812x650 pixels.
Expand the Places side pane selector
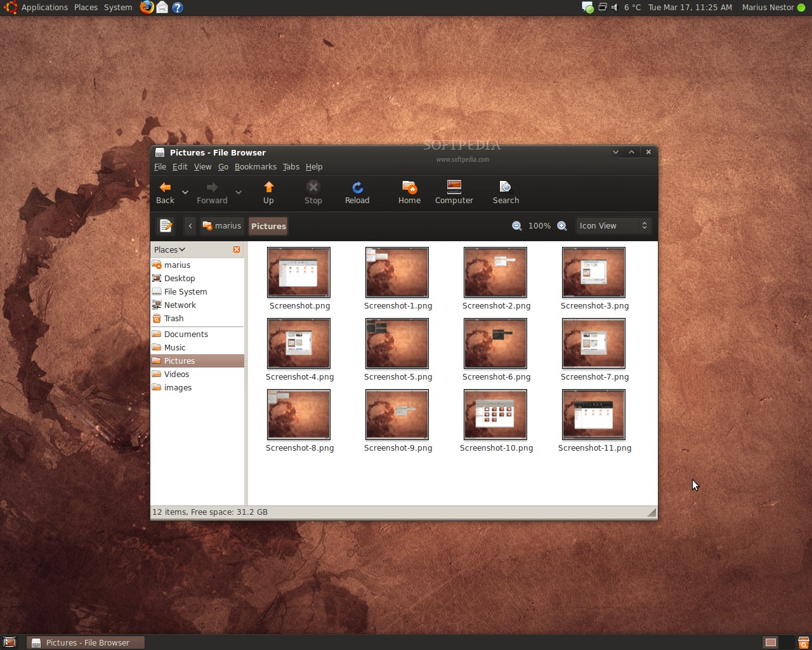[x=169, y=249]
